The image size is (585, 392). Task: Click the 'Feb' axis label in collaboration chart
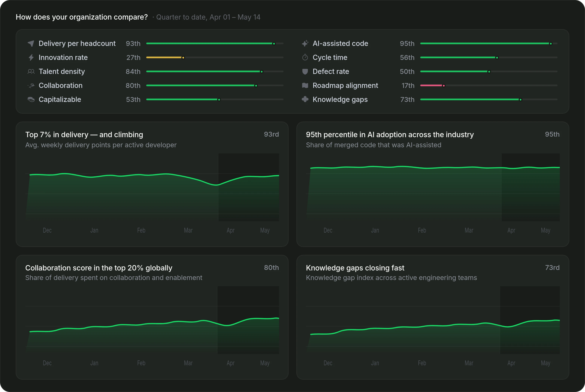coord(141,363)
